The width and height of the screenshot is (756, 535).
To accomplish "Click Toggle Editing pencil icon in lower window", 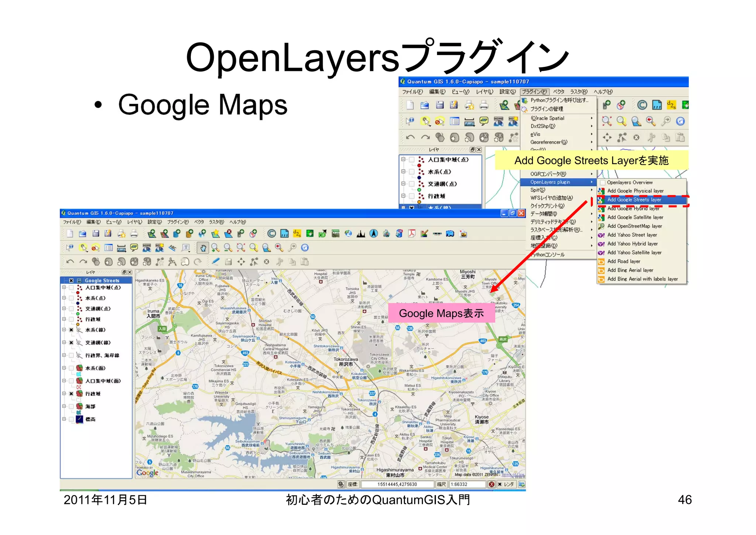I will (216, 262).
